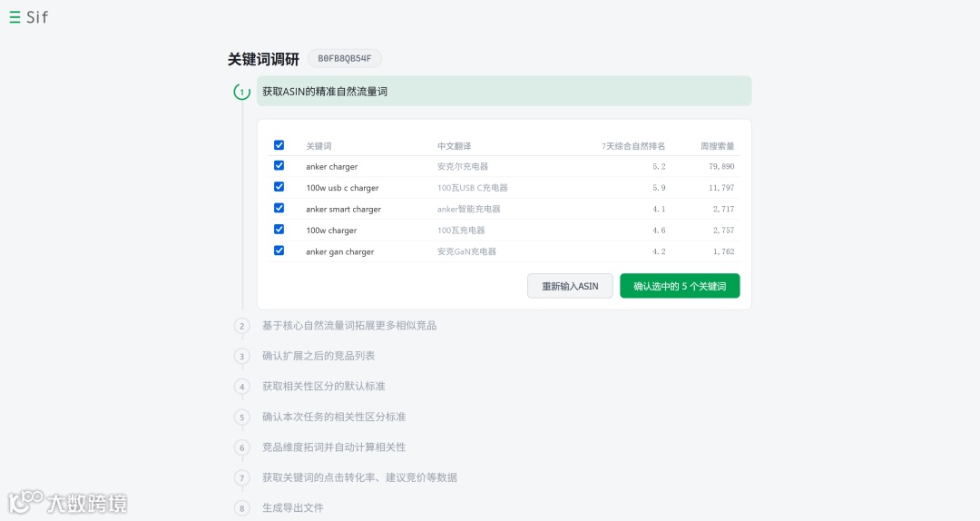Viewport: 980px width, 521px height.
Task: Click the translation 安克GaN充电器
Action: click(x=466, y=251)
